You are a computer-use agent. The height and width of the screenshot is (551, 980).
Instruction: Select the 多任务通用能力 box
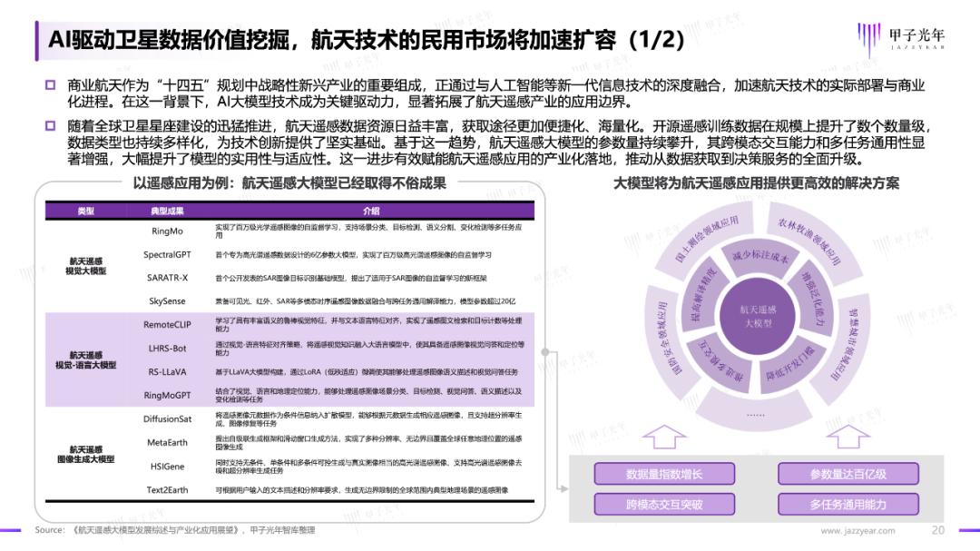pyautogui.click(x=848, y=504)
